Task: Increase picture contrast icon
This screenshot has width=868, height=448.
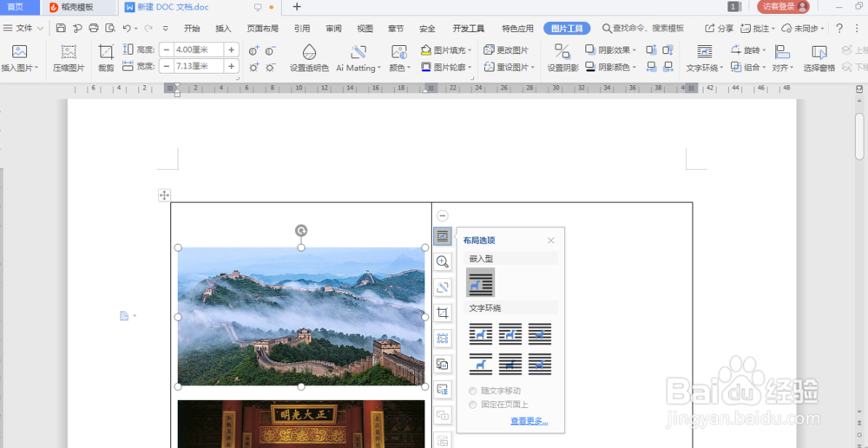Action: coord(254,51)
